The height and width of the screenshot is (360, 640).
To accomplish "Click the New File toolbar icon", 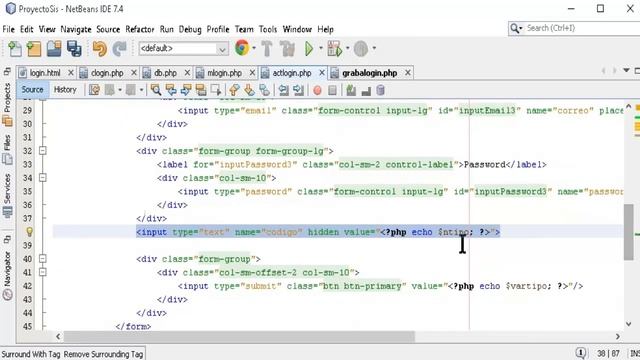I will (15, 49).
